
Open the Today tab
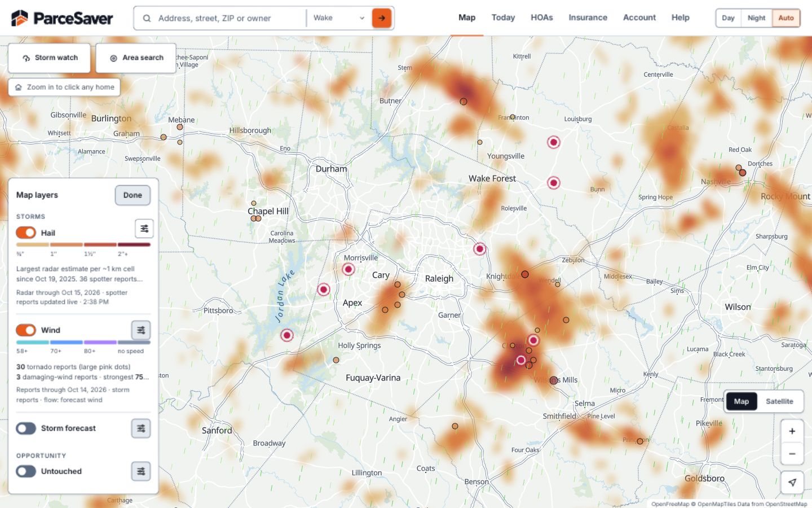503,17
